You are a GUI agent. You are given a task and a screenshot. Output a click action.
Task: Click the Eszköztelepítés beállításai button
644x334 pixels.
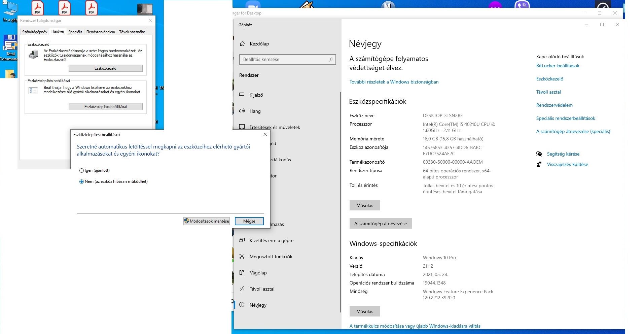[x=105, y=107]
